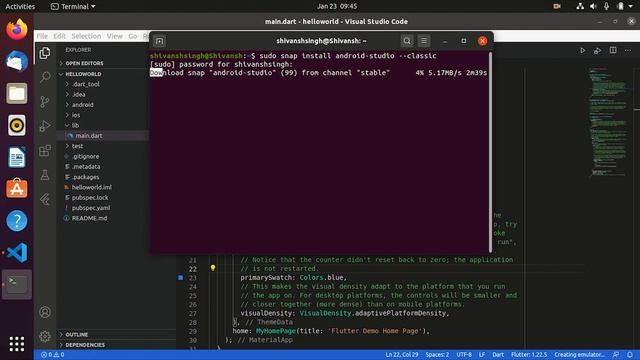Screen dimensions: 640x360
Task: Expand the android folder
Action: pyautogui.click(x=82, y=104)
